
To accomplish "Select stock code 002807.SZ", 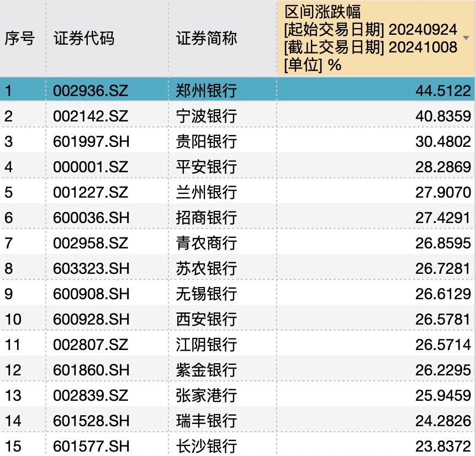I will (91, 344).
